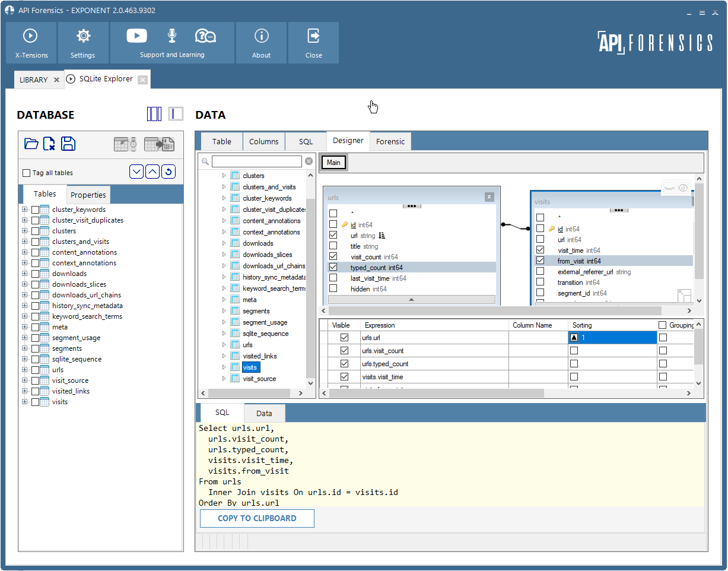Image resolution: width=728 pixels, height=571 pixels.
Task: Click the circular refresh arrow button
Action: pos(169,172)
